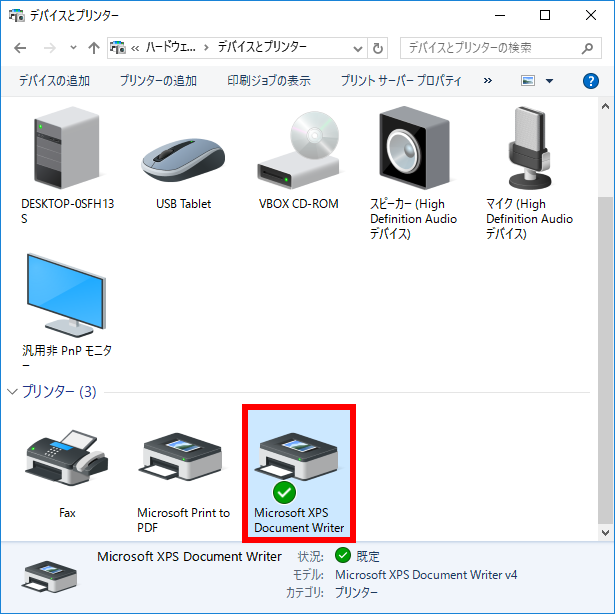
Task: Click the breadcrumb overflow double-chevron
Action: point(135,49)
